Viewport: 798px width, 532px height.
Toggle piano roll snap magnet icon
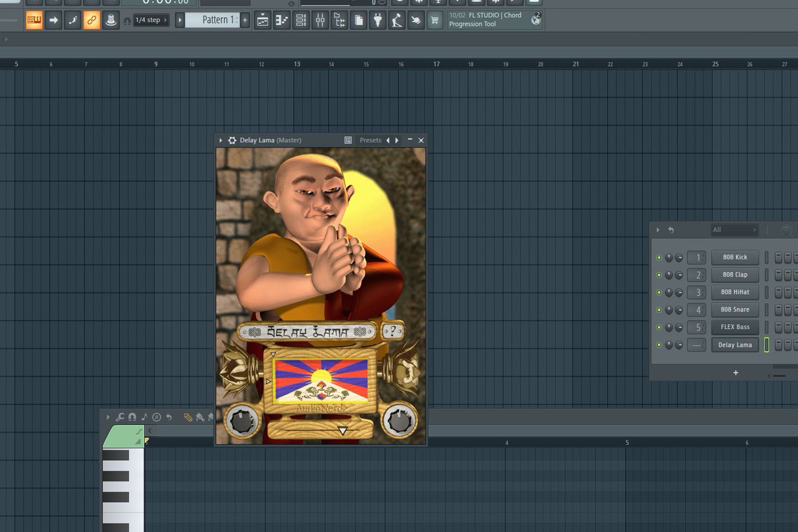point(132,417)
